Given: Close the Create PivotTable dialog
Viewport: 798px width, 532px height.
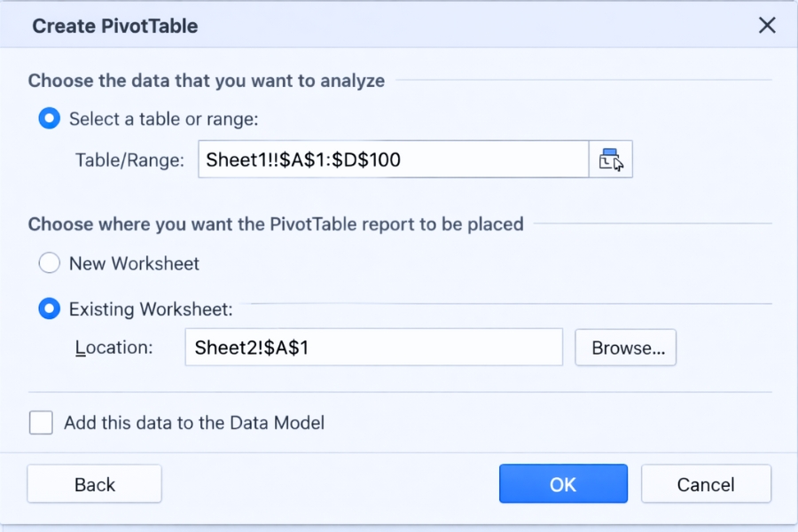Looking at the screenshot, I should pyautogui.click(x=767, y=25).
